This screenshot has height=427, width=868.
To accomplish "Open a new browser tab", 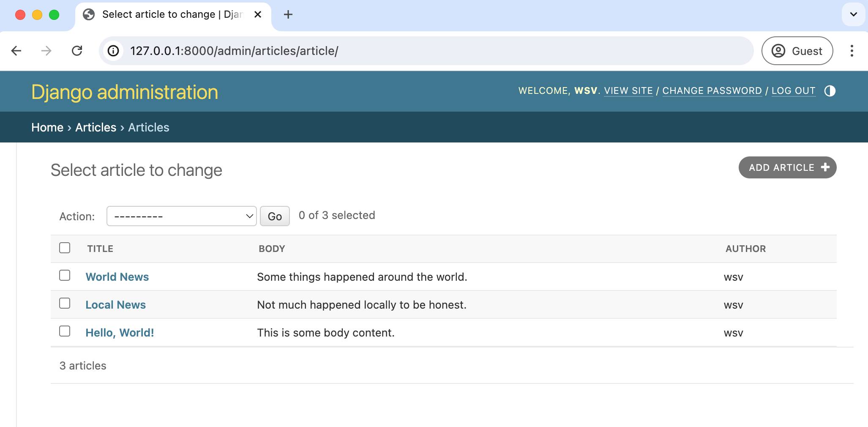I will click(x=288, y=14).
